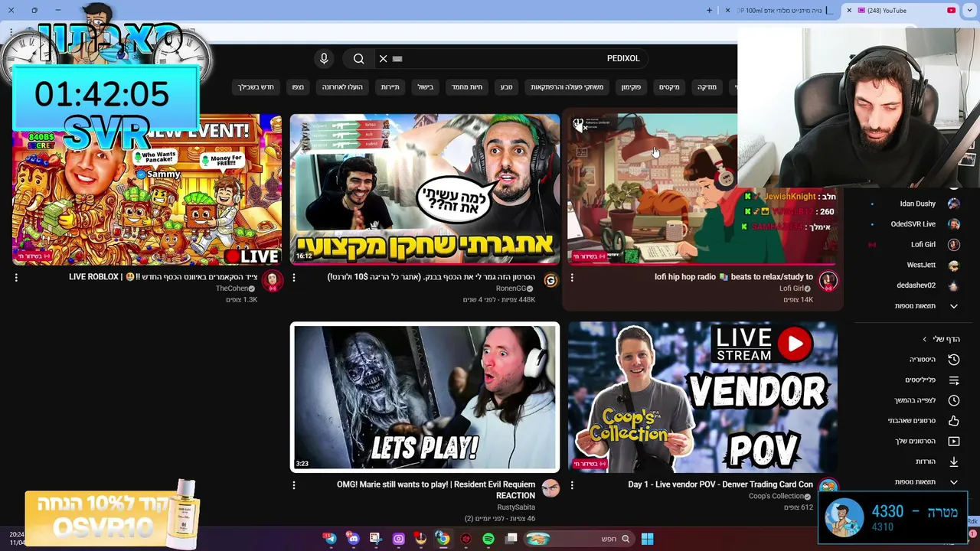Open Liked videos (סרטונים שאהבתי) thumb icon
Image resolution: width=980 pixels, height=551 pixels.
click(953, 421)
